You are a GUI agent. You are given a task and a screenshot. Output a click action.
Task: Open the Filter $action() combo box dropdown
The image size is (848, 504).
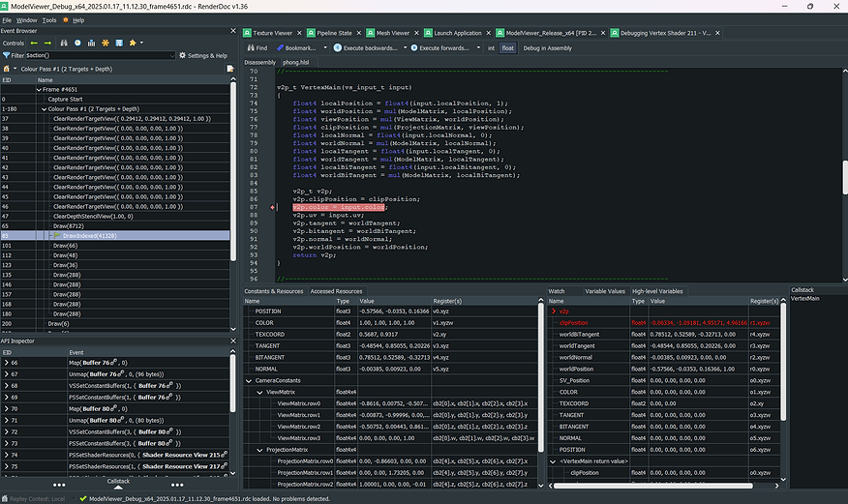172,55
